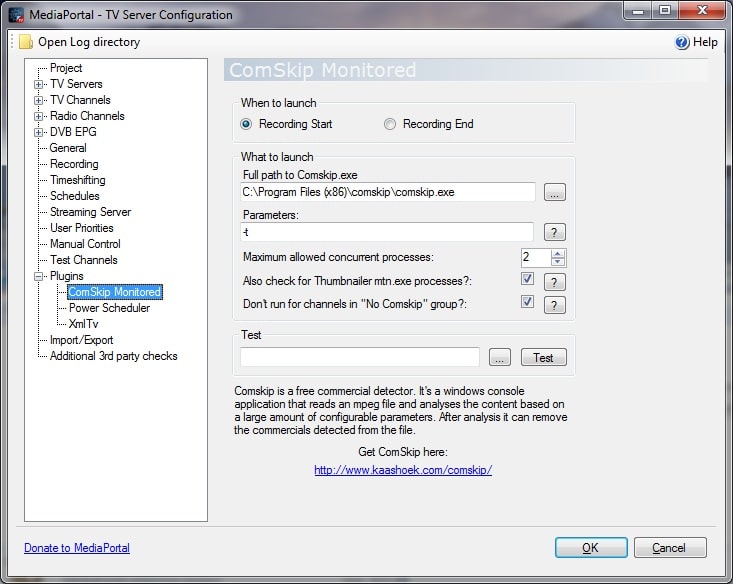
Task: Click the MediaPortal app icon in title bar
Action: click(x=16, y=14)
